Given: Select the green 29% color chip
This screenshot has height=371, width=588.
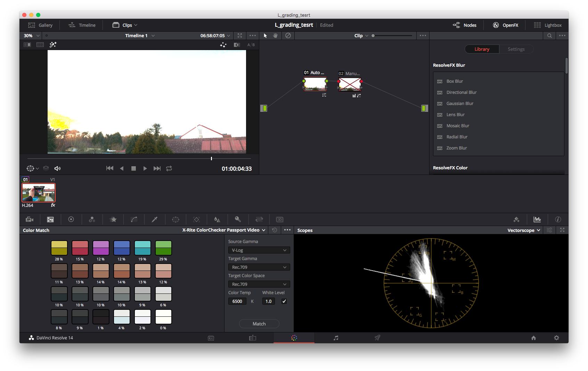Looking at the screenshot, I should [x=163, y=248].
